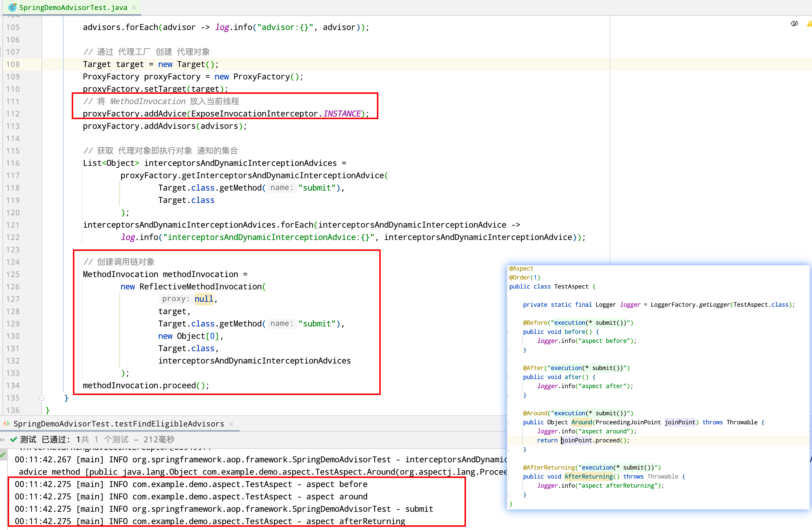The image size is (812, 530).
Task: Click the highlighted Around method name in popup
Action: coord(582,422)
